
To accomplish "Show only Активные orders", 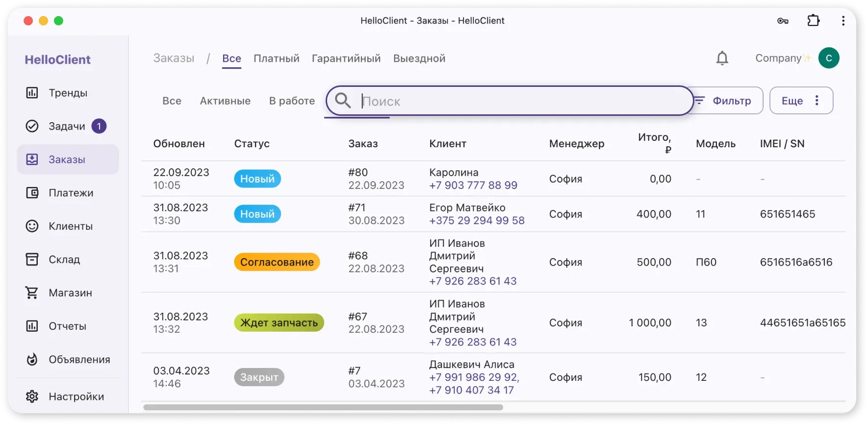I will pos(225,101).
